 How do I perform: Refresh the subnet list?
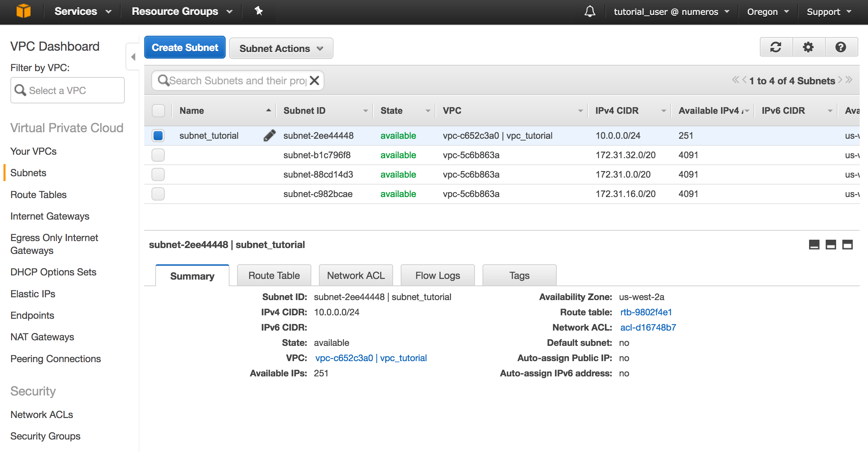pos(776,47)
